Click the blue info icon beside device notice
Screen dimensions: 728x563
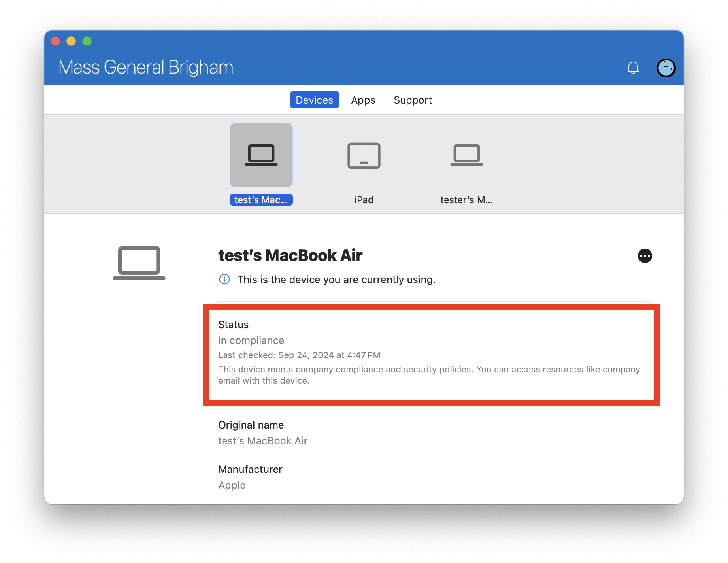(224, 280)
